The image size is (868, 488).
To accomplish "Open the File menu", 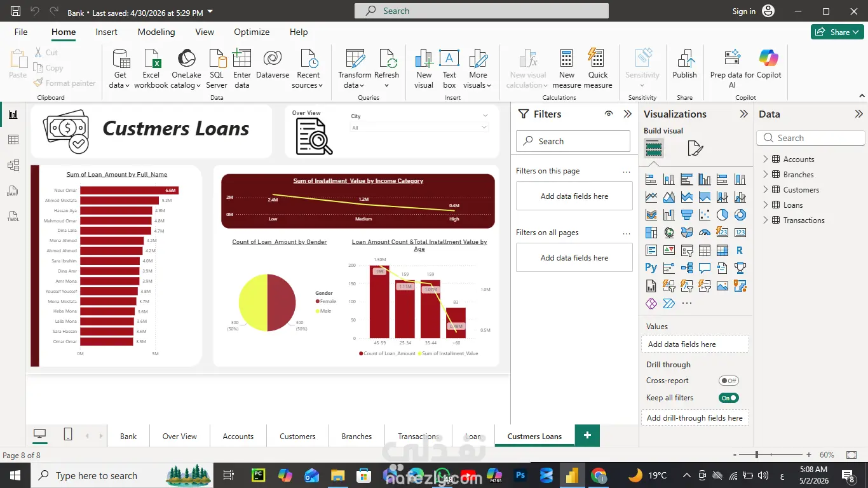I will [21, 32].
